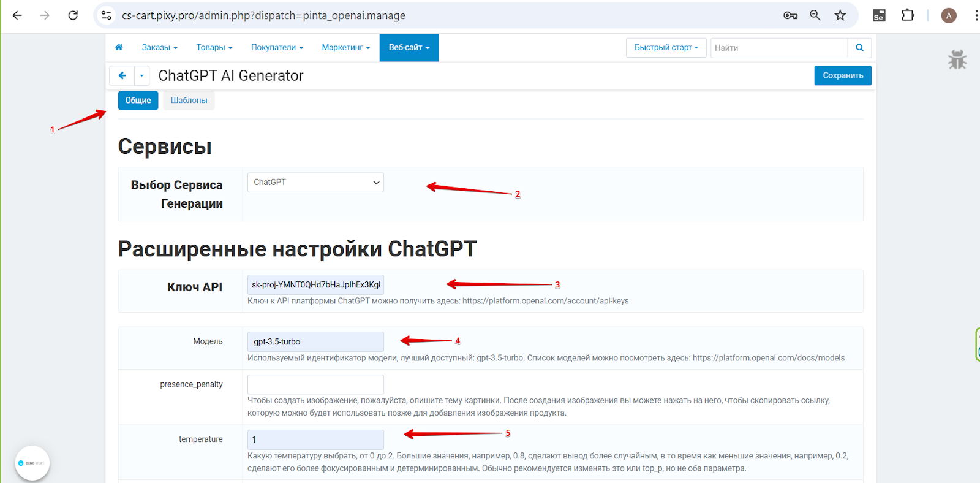Open the extensions puzzle icon
980x483 pixels.
click(908, 15)
